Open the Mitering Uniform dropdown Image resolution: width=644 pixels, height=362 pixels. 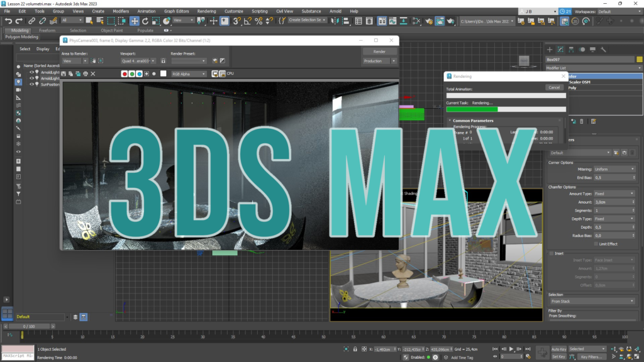(x=614, y=169)
